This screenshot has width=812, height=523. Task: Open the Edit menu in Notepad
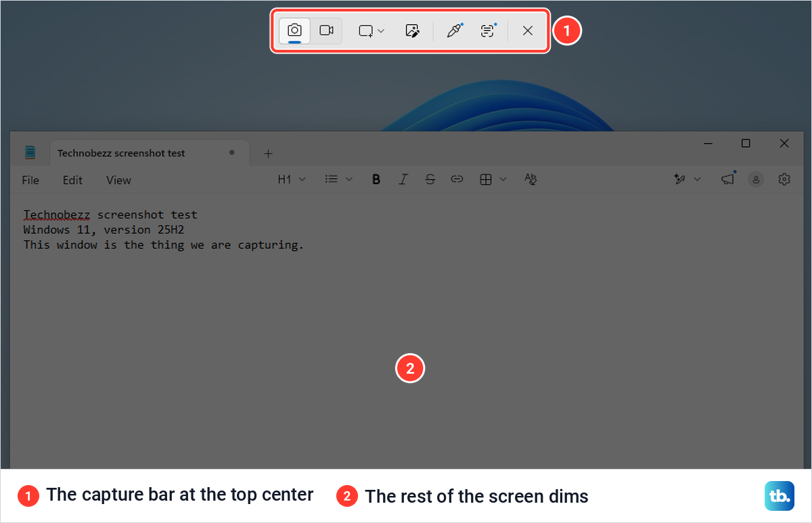click(x=72, y=180)
